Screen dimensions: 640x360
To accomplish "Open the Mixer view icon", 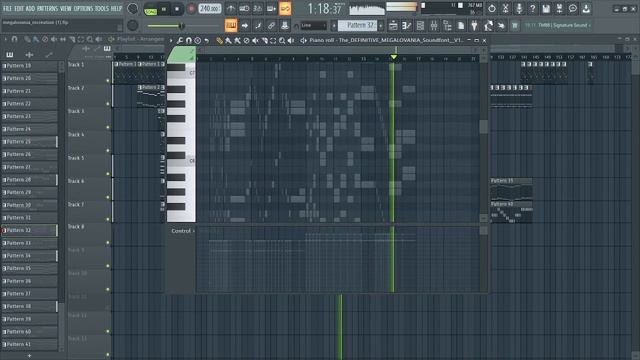I will (x=434, y=26).
